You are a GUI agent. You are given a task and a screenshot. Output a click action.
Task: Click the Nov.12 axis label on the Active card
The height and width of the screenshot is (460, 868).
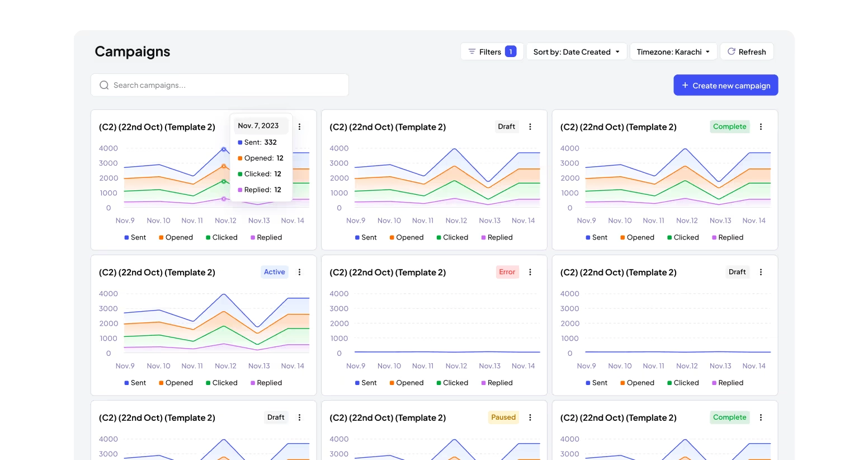click(x=225, y=366)
